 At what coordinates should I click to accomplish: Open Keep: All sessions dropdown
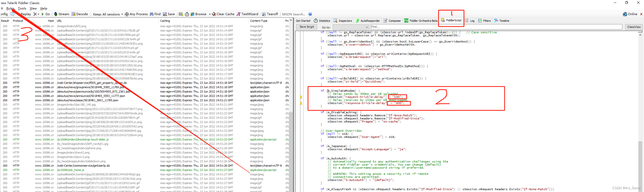click(x=108, y=14)
